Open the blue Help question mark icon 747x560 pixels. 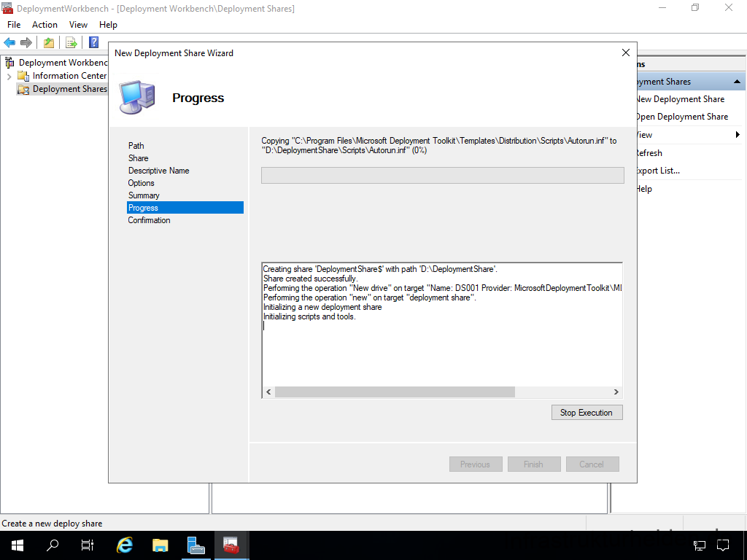[93, 42]
